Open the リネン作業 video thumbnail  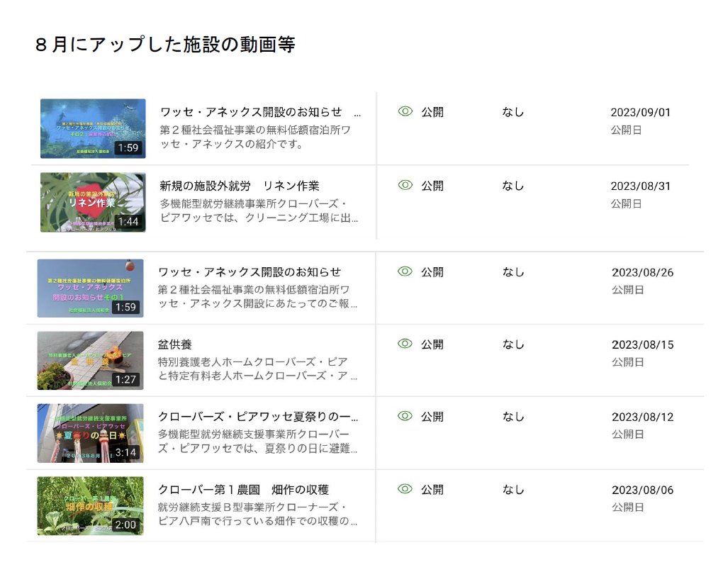point(93,203)
